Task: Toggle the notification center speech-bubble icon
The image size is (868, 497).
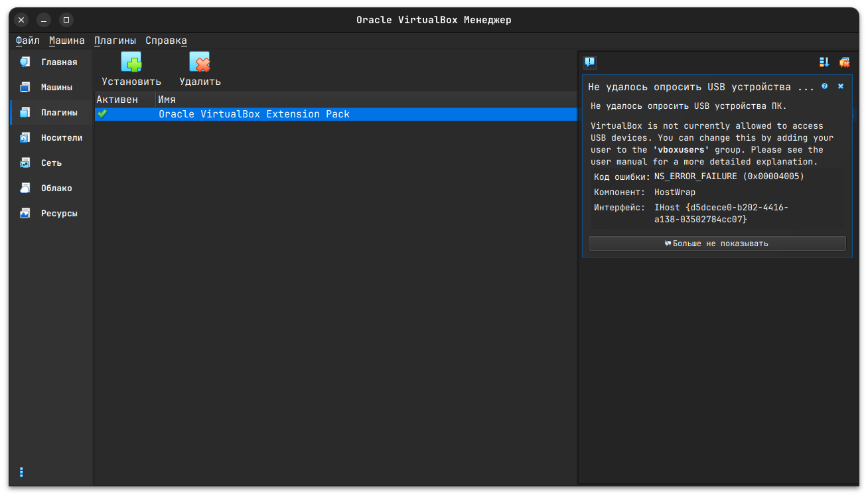Action: pyautogui.click(x=589, y=62)
